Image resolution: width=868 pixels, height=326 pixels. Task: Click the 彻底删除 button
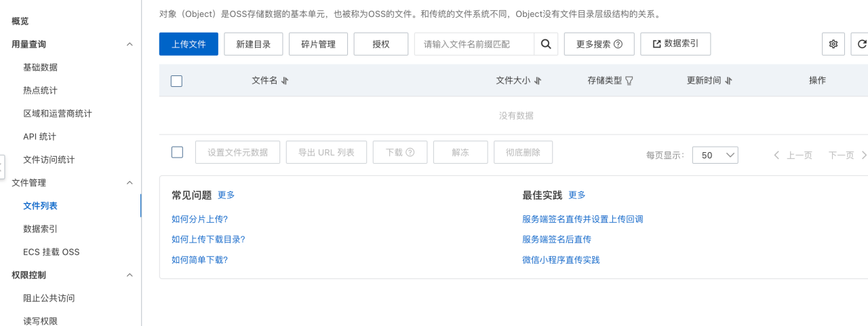point(523,152)
